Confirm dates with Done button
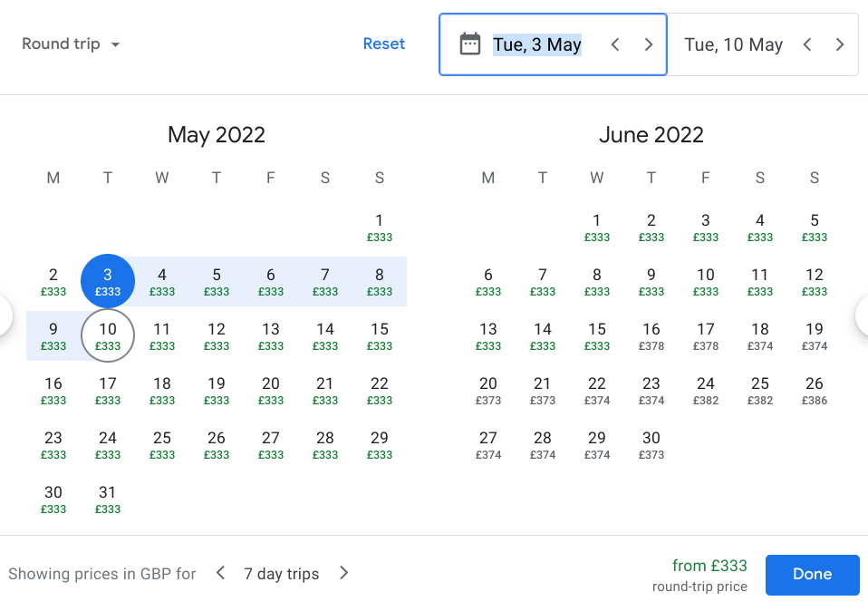Screen dimensions: 868x611 point(812,574)
